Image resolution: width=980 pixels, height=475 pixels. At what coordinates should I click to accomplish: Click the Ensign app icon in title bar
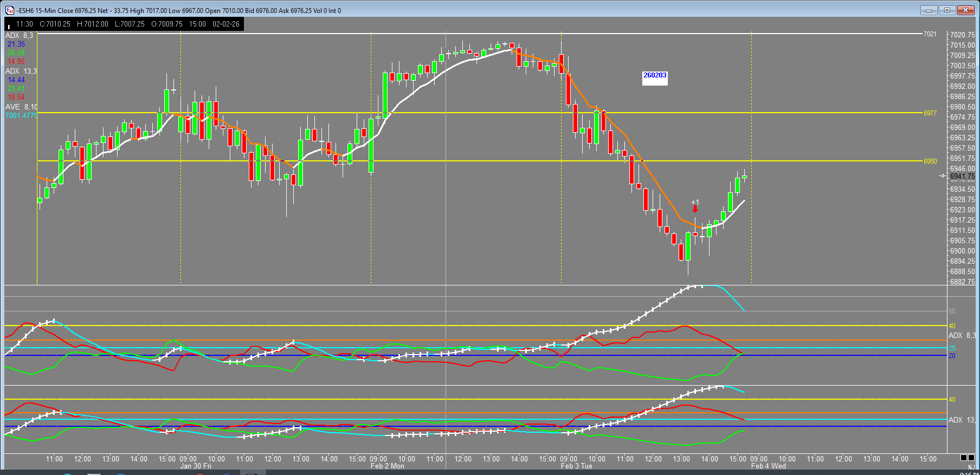click(10, 10)
